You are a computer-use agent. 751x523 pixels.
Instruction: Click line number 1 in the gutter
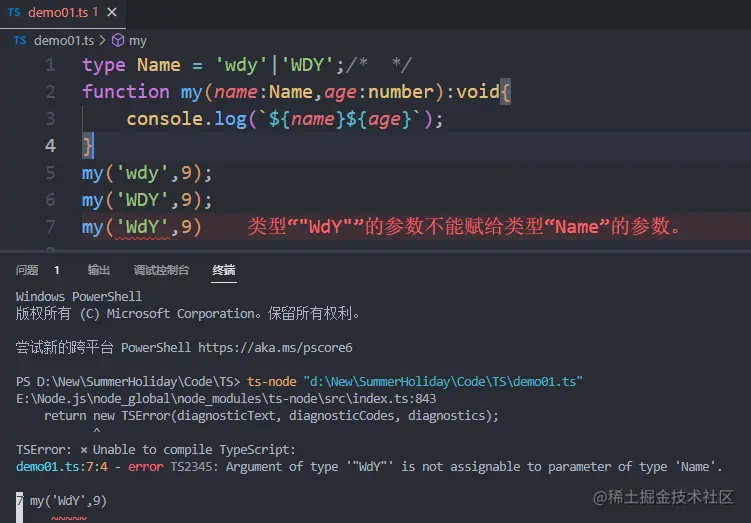(x=51, y=65)
